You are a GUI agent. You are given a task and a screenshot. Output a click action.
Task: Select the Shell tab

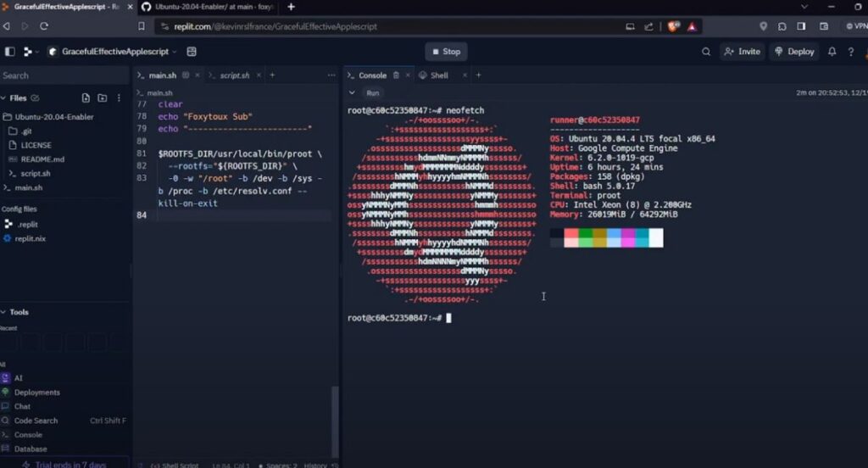point(439,75)
